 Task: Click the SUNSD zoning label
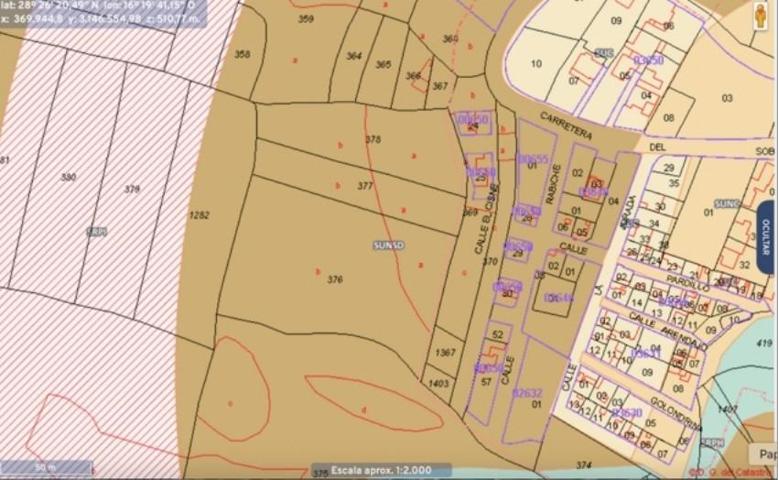click(x=387, y=244)
